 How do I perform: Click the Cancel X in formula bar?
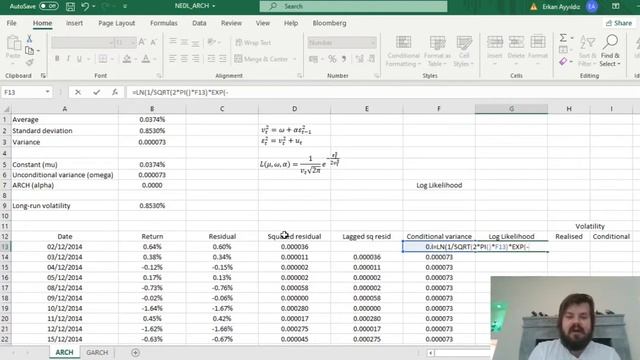point(78,92)
